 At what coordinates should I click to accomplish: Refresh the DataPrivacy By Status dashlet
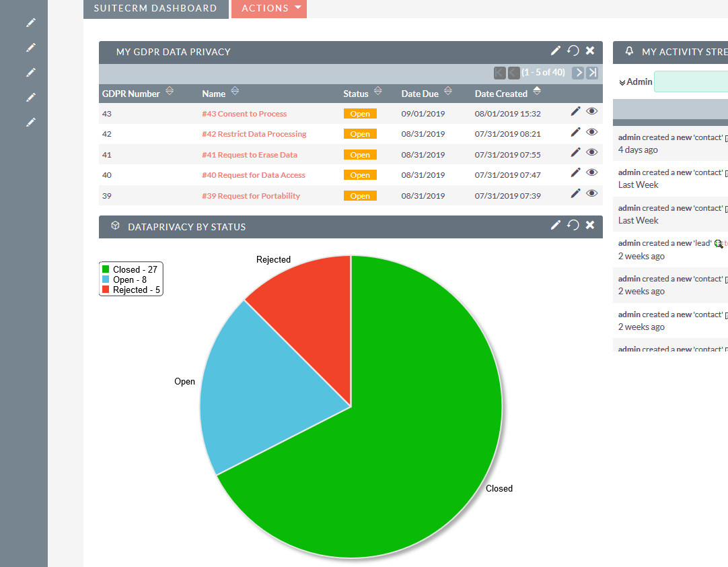(573, 226)
